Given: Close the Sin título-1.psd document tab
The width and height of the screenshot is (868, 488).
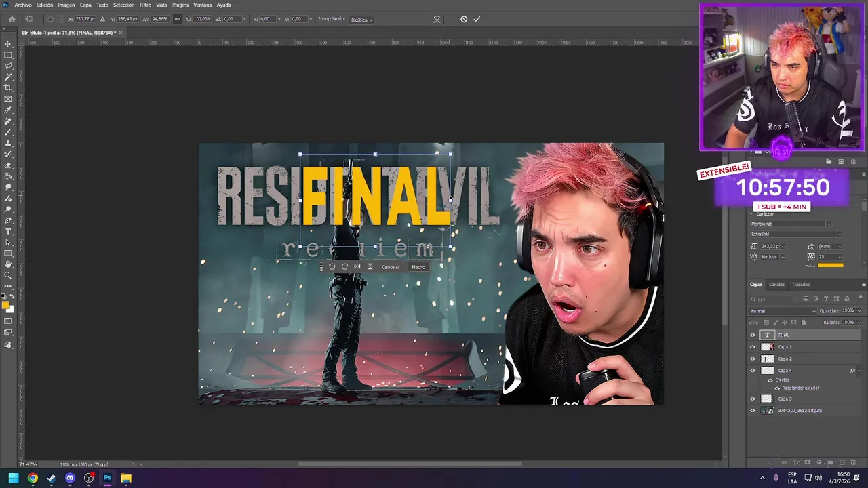Looking at the screenshot, I should pos(121,32).
